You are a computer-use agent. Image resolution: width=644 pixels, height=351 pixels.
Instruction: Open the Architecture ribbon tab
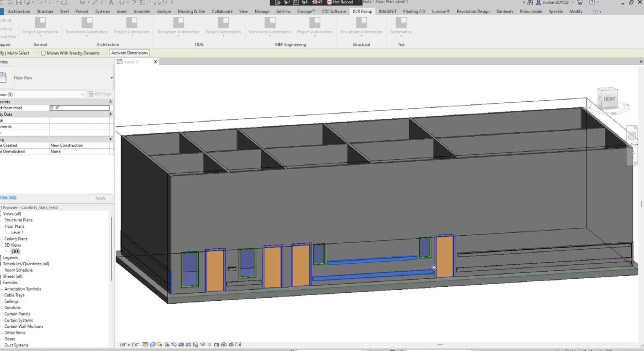(19, 11)
